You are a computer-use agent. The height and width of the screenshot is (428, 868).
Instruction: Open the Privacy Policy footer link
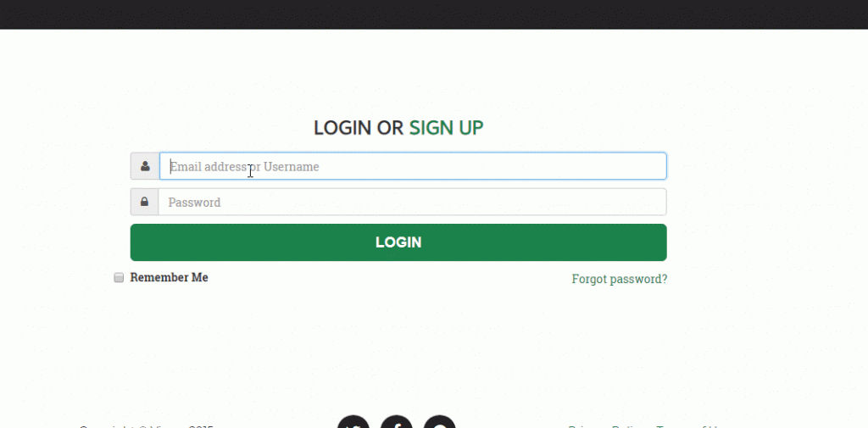[x=607, y=426]
